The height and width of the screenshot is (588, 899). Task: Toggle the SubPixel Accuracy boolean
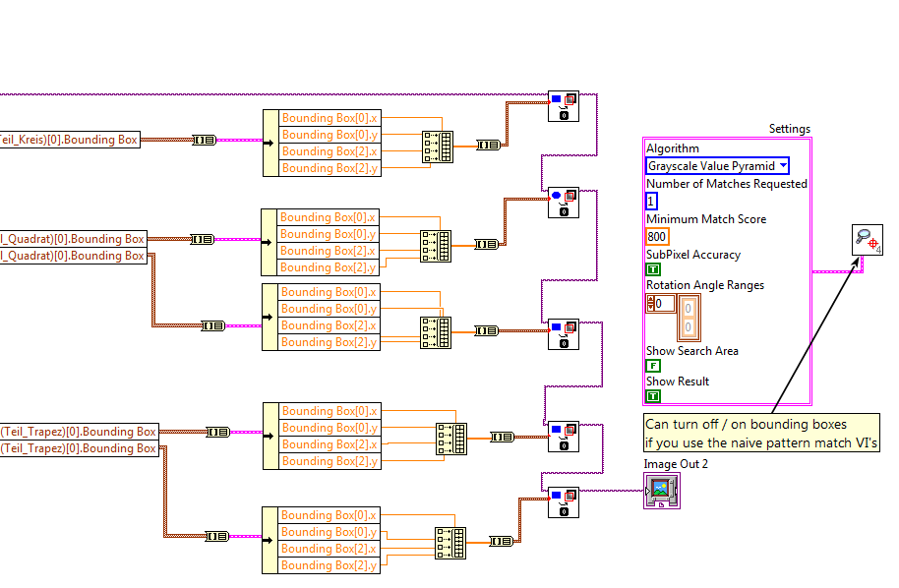tap(653, 269)
